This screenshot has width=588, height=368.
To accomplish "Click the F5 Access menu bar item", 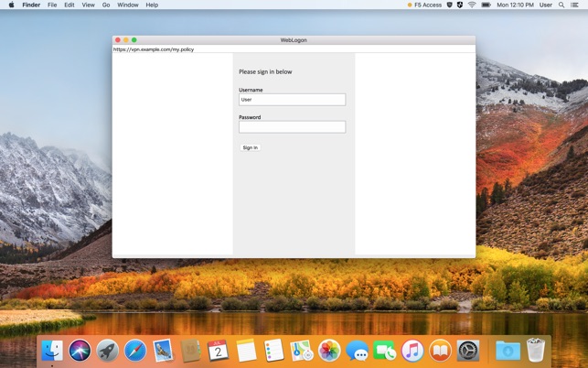I will click(424, 5).
